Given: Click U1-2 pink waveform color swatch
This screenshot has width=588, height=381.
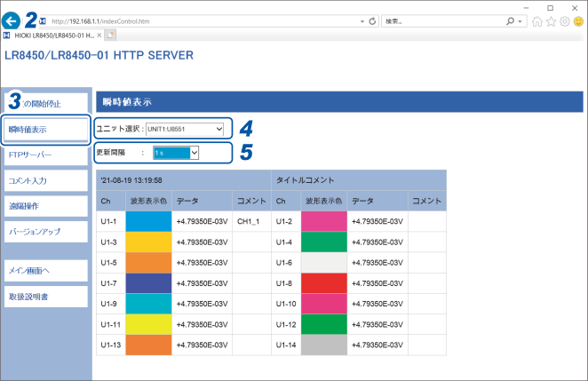Looking at the screenshot, I should 324,221.
